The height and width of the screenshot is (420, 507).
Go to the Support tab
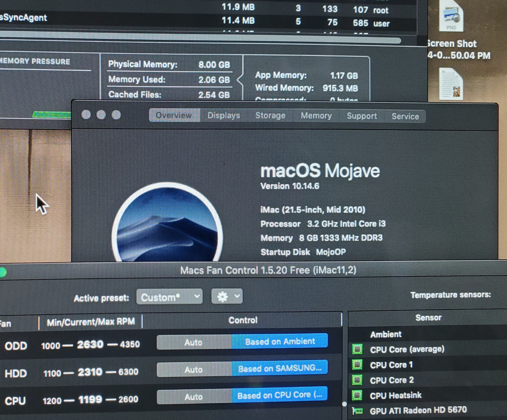(x=362, y=116)
